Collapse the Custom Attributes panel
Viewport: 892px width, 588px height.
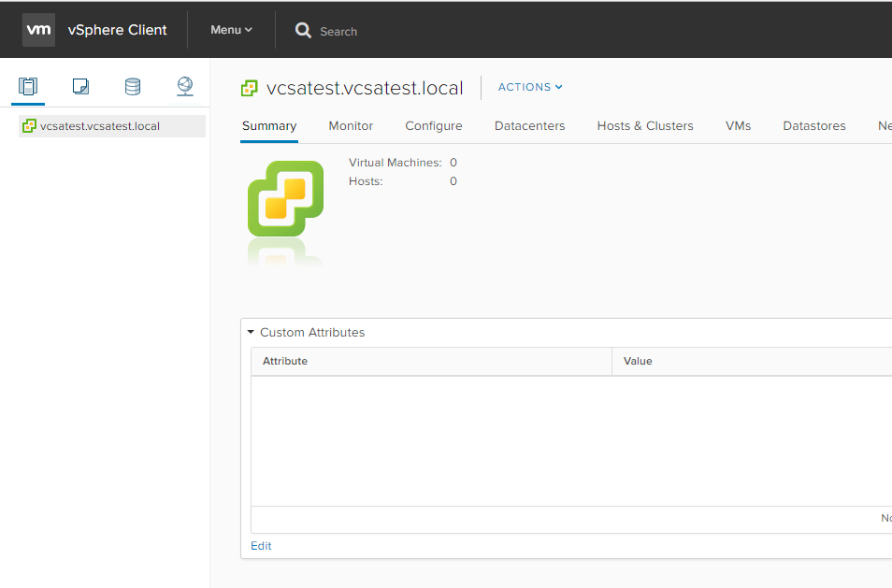pos(251,333)
